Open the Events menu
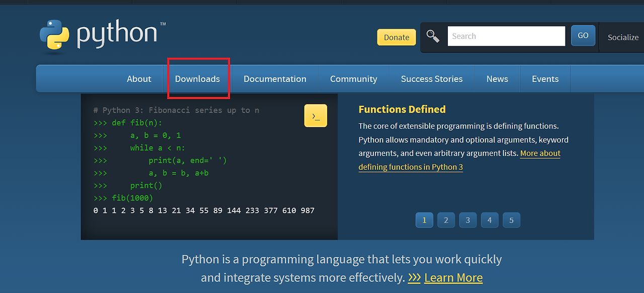Viewport: 644px width, 293px height. 545,79
